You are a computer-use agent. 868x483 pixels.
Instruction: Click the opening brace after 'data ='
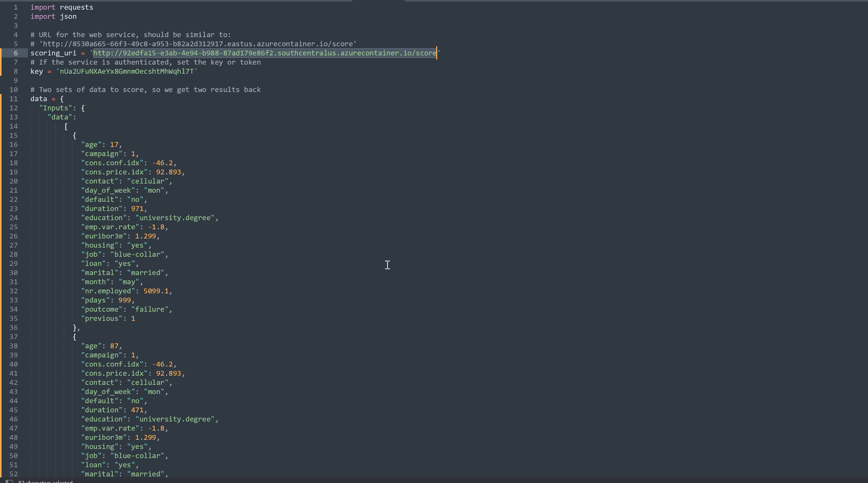coord(62,99)
